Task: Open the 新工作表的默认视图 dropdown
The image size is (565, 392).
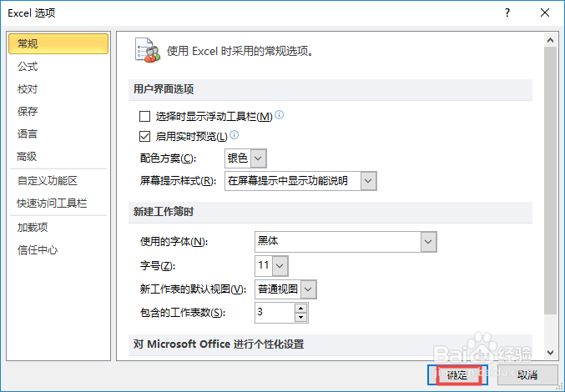Action: [309, 289]
